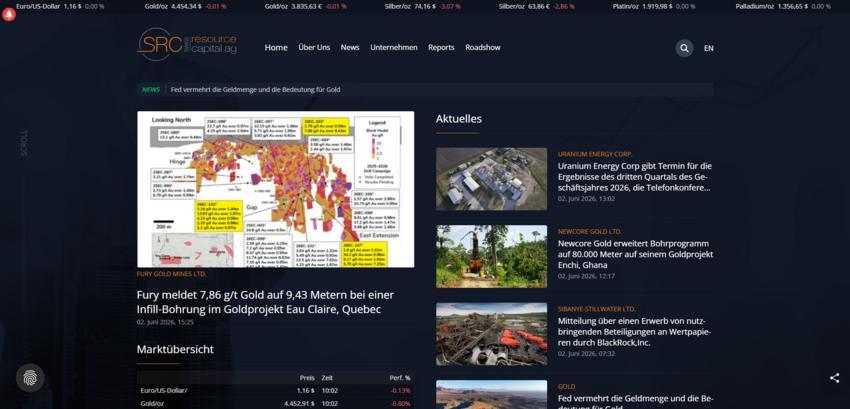Click Palladium/oz ticker entry
850x409 pixels.
tap(783, 7)
